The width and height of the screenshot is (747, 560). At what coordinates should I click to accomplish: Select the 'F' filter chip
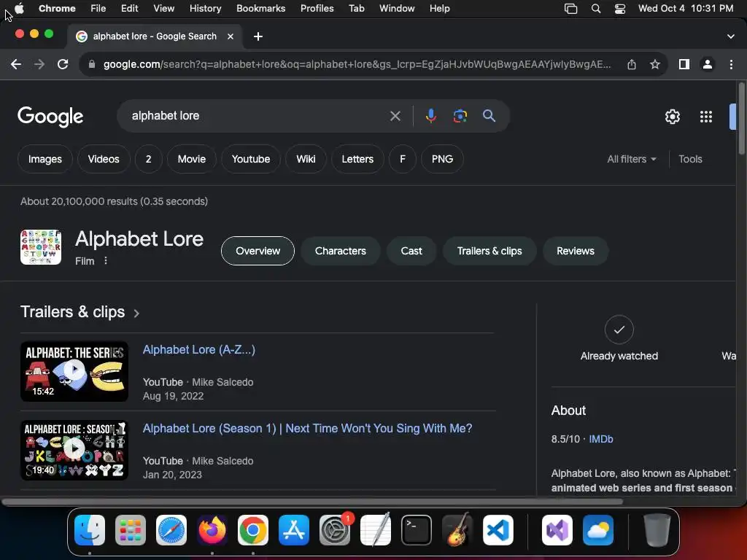(x=403, y=159)
